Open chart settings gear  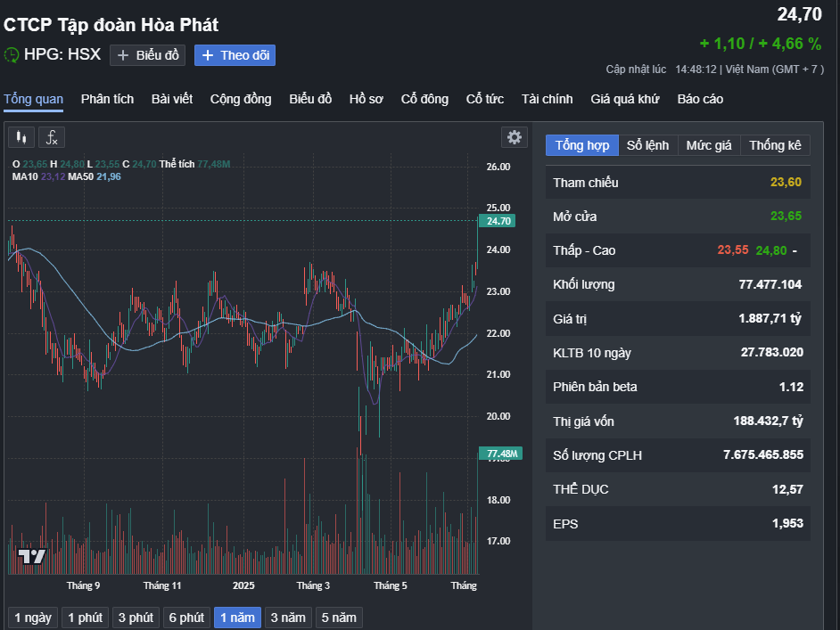pos(515,137)
